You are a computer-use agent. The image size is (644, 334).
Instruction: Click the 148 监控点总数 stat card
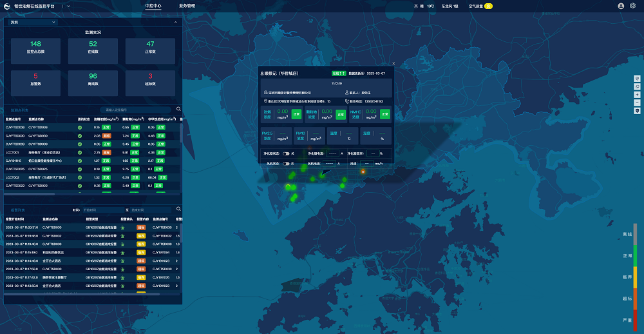click(36, 47)
